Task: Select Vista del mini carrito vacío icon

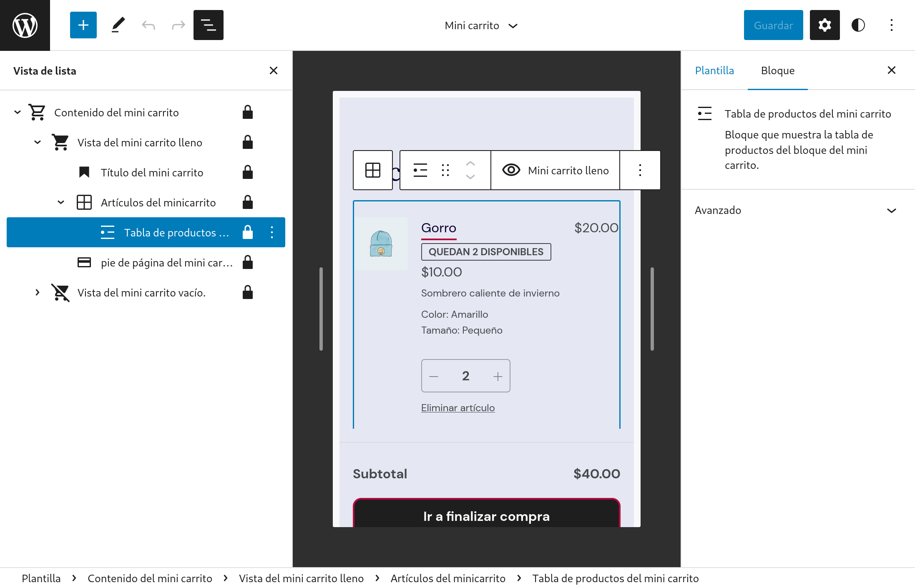Action: point(60,292)
